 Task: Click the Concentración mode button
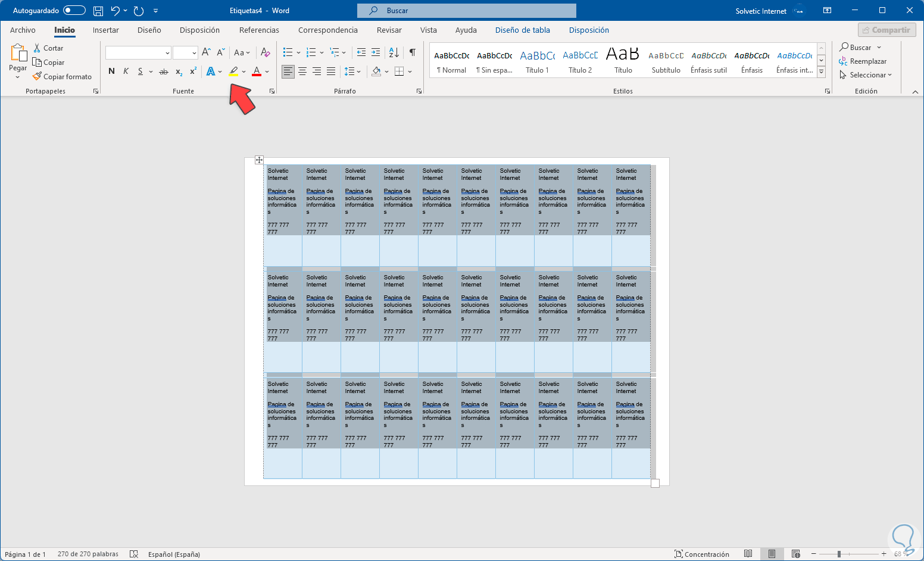(702, 554)
